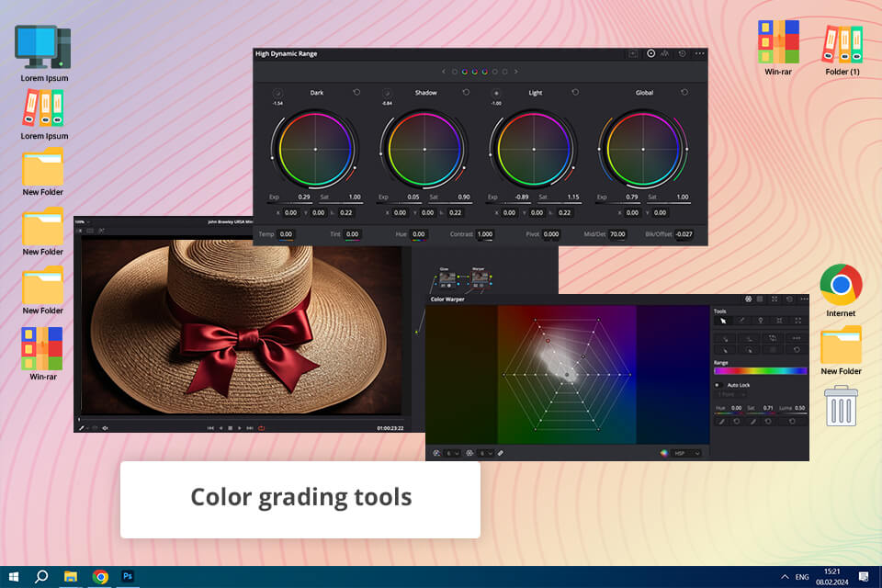Reset the Dark zone color wheel
The height and width of the screenshot is (588, 882).
[356, 92]
